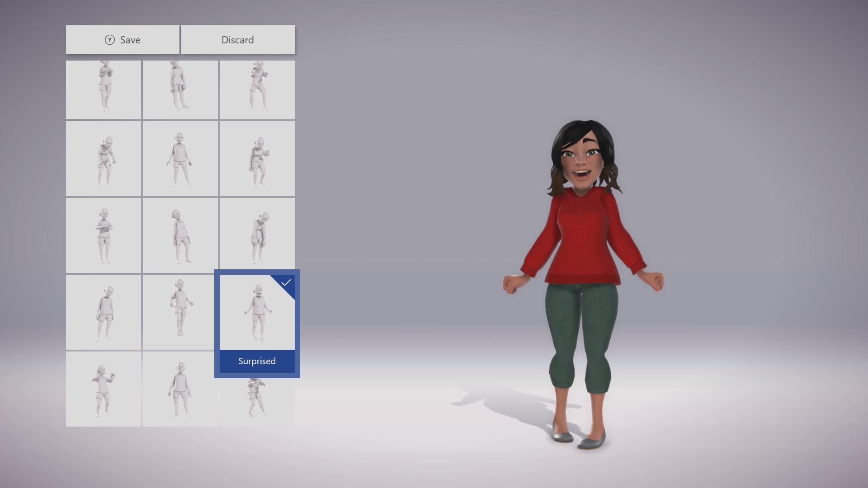868x488 pixels.
Task: Toggle the checkmark on Surprised pose
Action: pos(286,283)
